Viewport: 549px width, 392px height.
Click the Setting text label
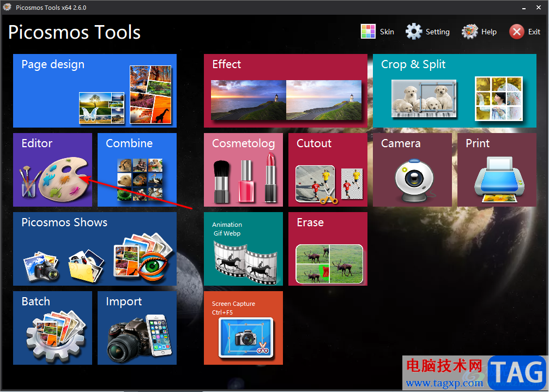(437, 32)
